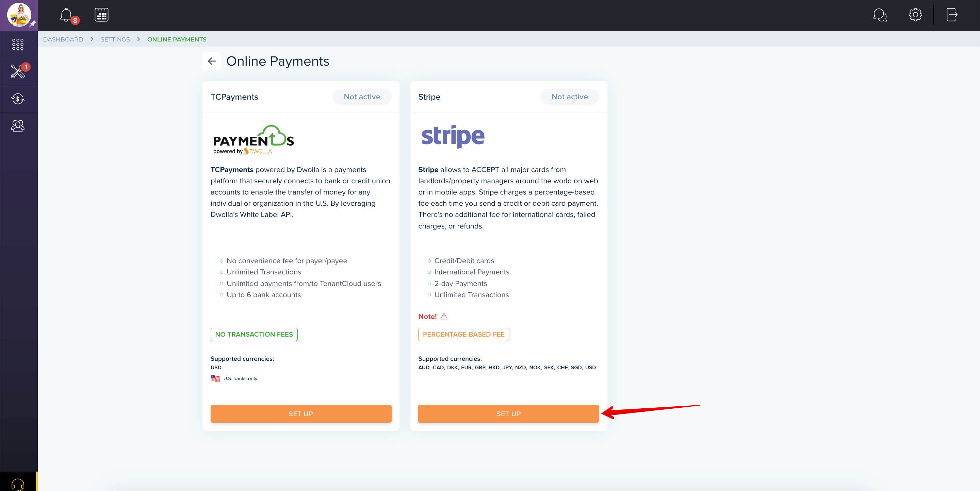Image resolution: width=980 pixels, height=491 pixels.
Task: Click the TCPayments Dwolla logo
Action: point(254,139)
